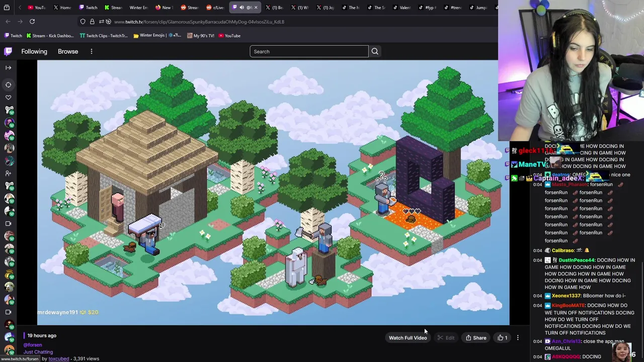Screen dimensions: 644x362
Task: Click Watch Full Video button
Action: [408, 338]
